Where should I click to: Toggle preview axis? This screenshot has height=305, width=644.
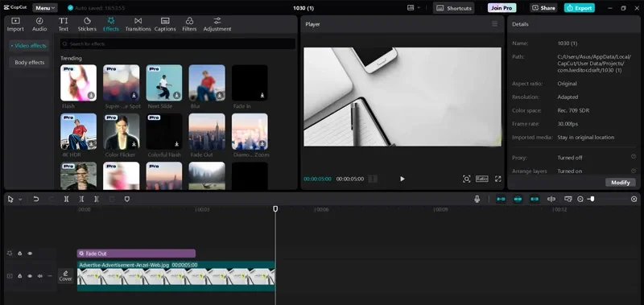(551, 199)
